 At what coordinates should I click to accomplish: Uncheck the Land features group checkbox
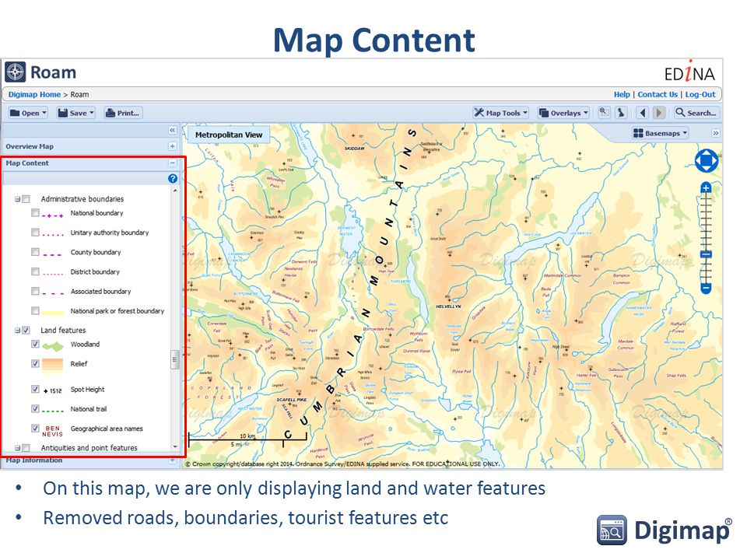26,330
